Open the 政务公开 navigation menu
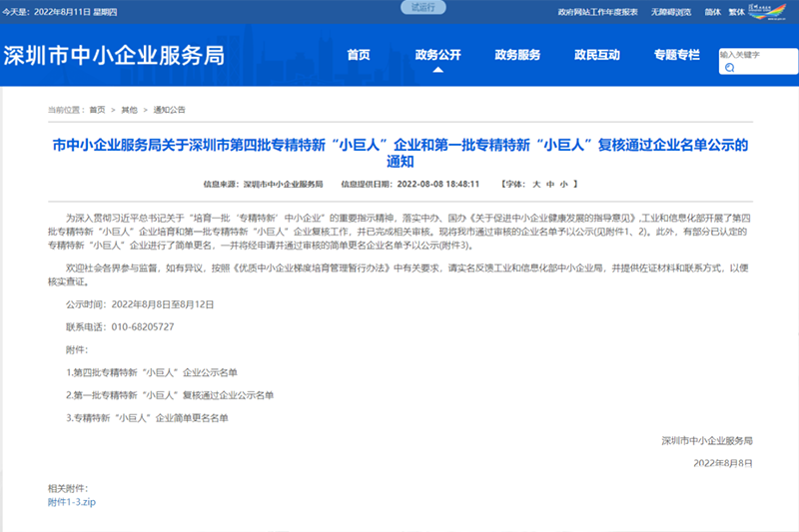The height and width of the screenshot is (532, 799). (x=437, y=55)
